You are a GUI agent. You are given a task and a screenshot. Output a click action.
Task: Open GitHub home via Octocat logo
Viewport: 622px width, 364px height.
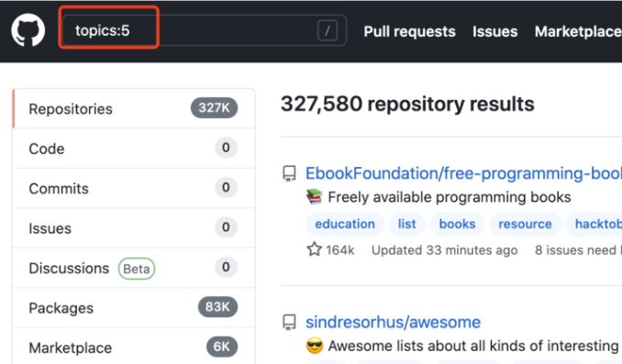click(x=28, y=30)
